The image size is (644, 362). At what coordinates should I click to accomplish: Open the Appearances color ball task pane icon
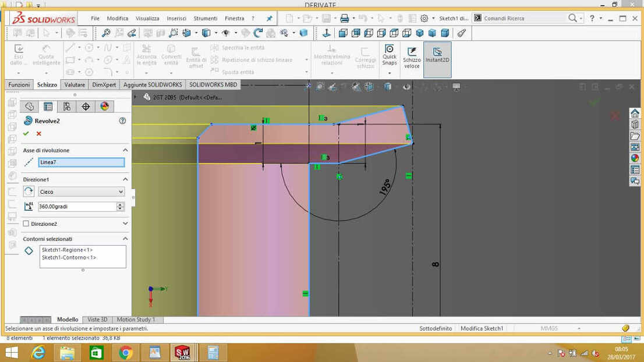click(635, 158)
